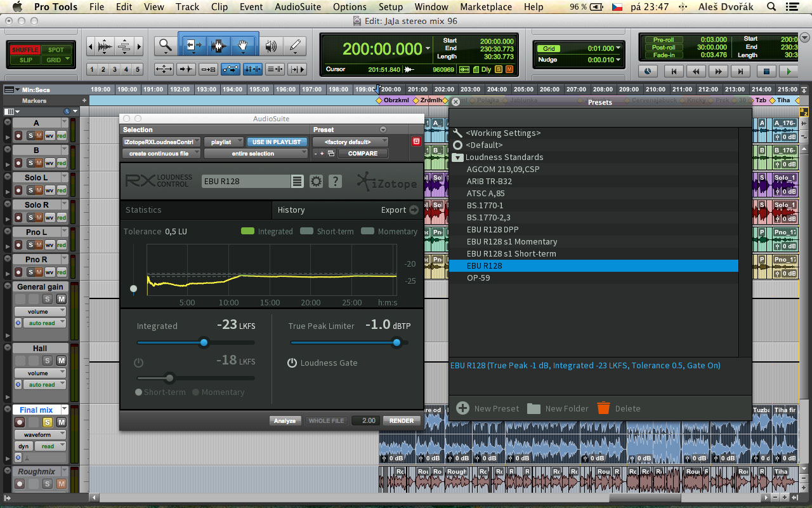Mute the General gain track
Viewport: 812px width, 508px height.
62,299
